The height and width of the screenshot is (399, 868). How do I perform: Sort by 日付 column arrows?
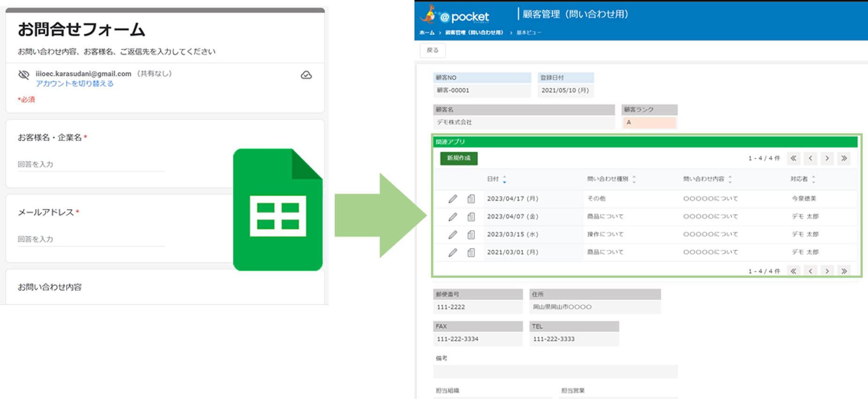[504, 179]
